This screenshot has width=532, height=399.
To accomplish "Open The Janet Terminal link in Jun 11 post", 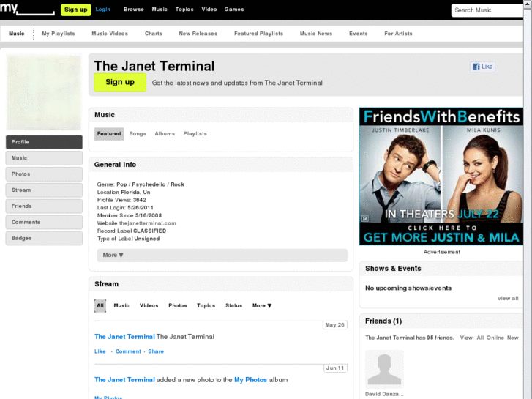I will click(x=124, y=380).
